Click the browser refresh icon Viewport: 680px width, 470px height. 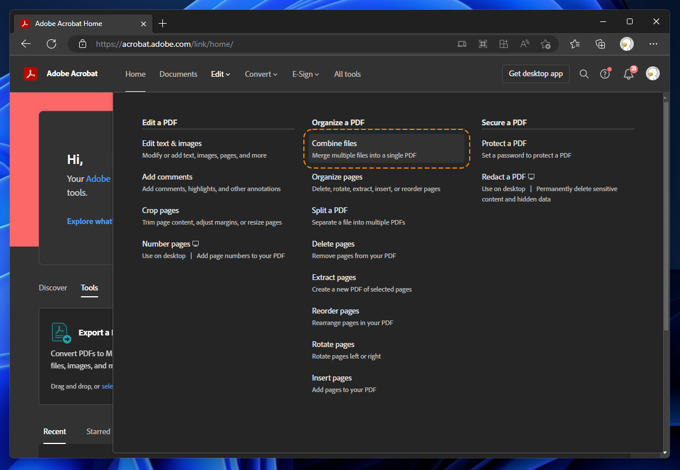coord(51,44)
